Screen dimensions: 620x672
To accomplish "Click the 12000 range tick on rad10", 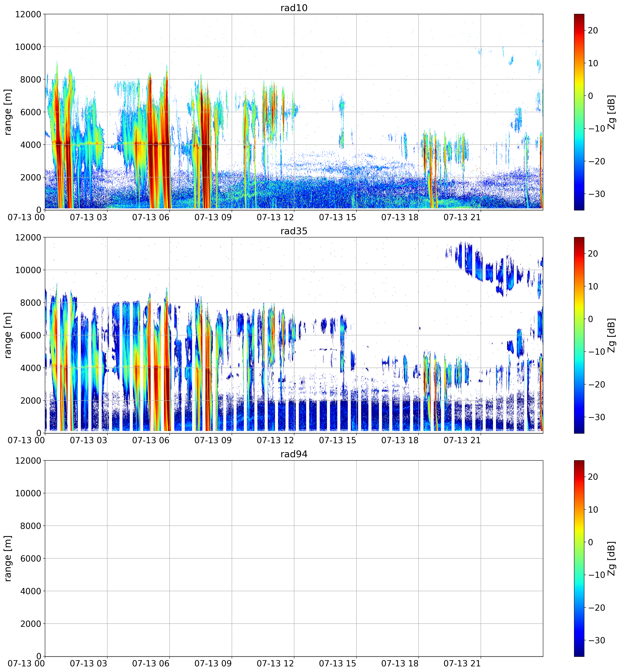I will (28, 14).
